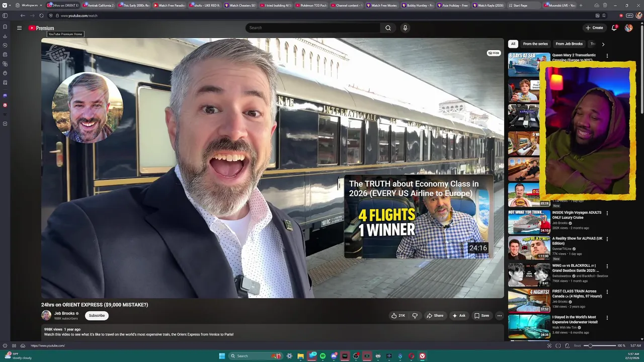Click Vivaldi menu button in title bar
This screenshot has height=362, width=644.
(x=4, y=5)
